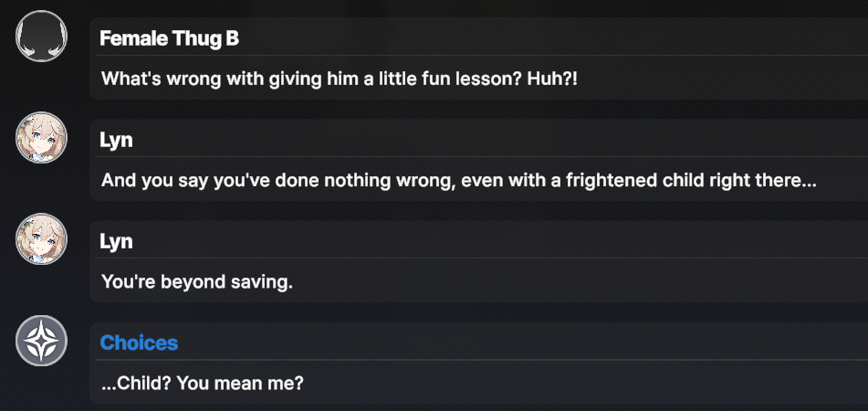Click Lyn's avatar beside the frightened child line
The height and width of the screenshot is (411, 868).
[42, 139]
